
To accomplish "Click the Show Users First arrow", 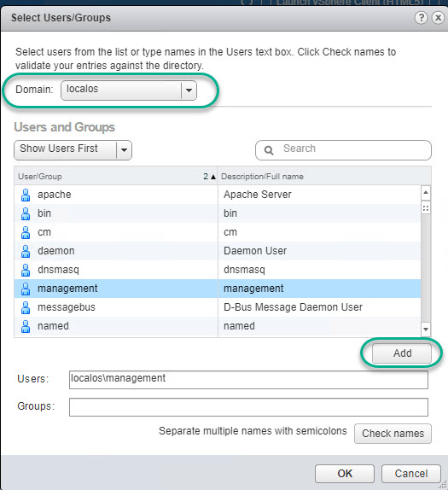I will [x=124, y=150].
